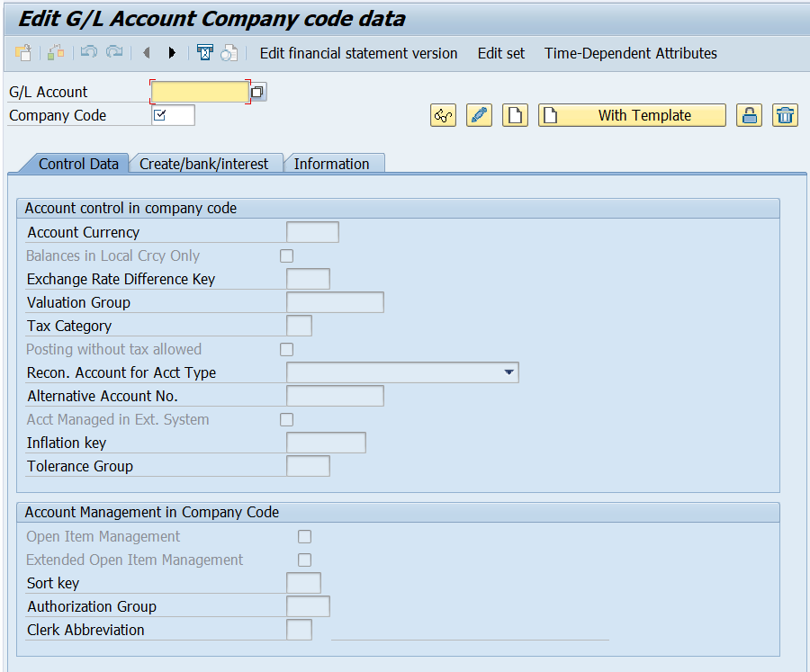Toggle Extended Open Item Management checkbox
This screenshot has height=672, width=810.
[x=305, y=560]
